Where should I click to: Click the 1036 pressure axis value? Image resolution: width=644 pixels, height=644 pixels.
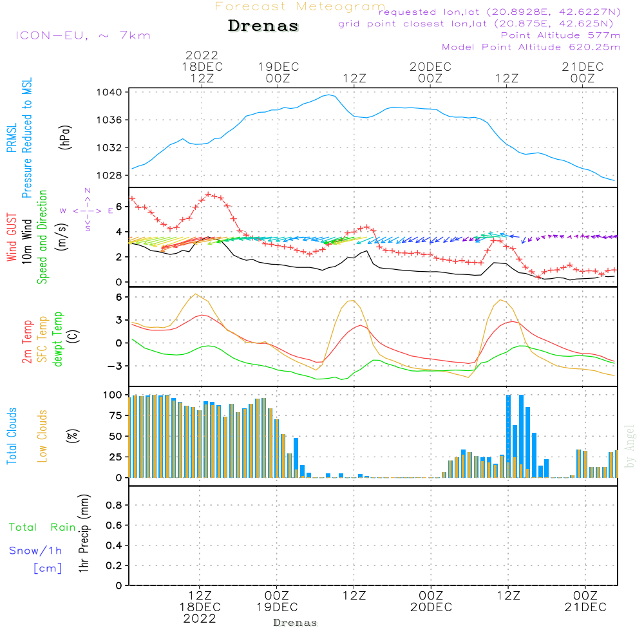click(109, 120)
